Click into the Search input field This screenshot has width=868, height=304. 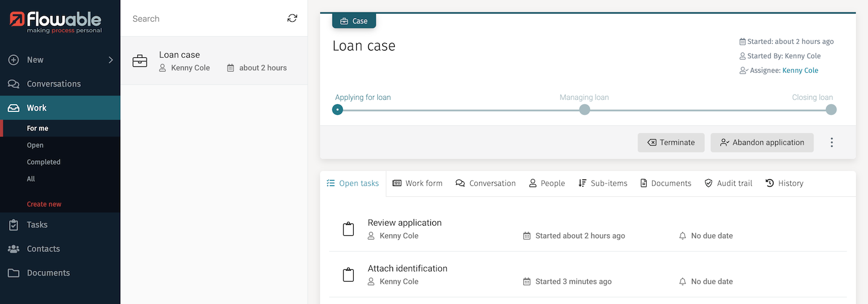205,19
